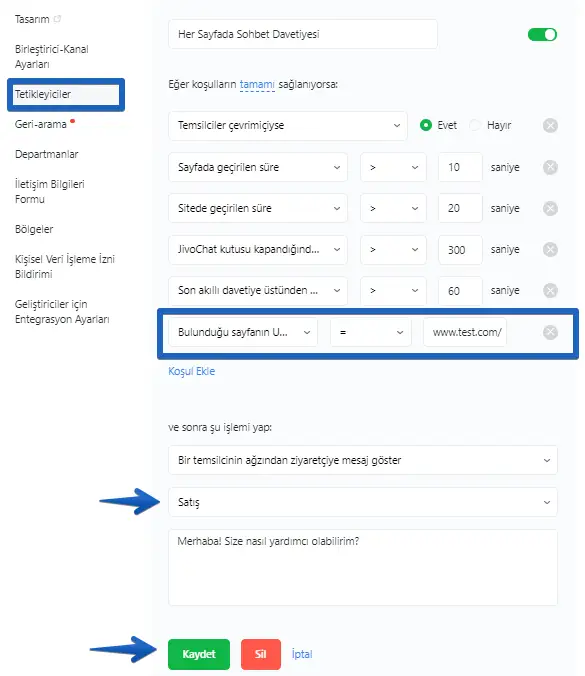
Task: Open the equals operator dropdown for URL
Action: pos(371,332)
